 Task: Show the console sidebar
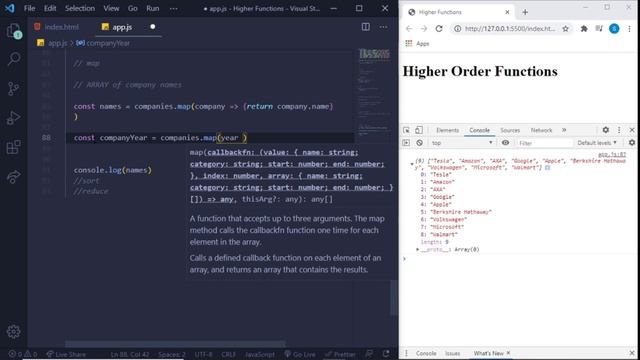click(x=406, y=143)
